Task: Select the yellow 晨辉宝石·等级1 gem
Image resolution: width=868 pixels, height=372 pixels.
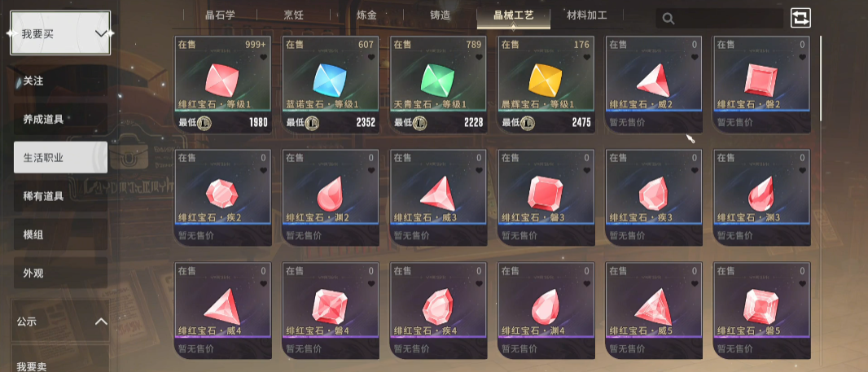Action: [x=546, y=85]
